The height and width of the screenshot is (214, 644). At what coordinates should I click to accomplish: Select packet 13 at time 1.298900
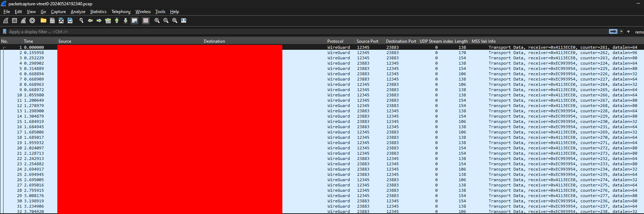(322, 111)
